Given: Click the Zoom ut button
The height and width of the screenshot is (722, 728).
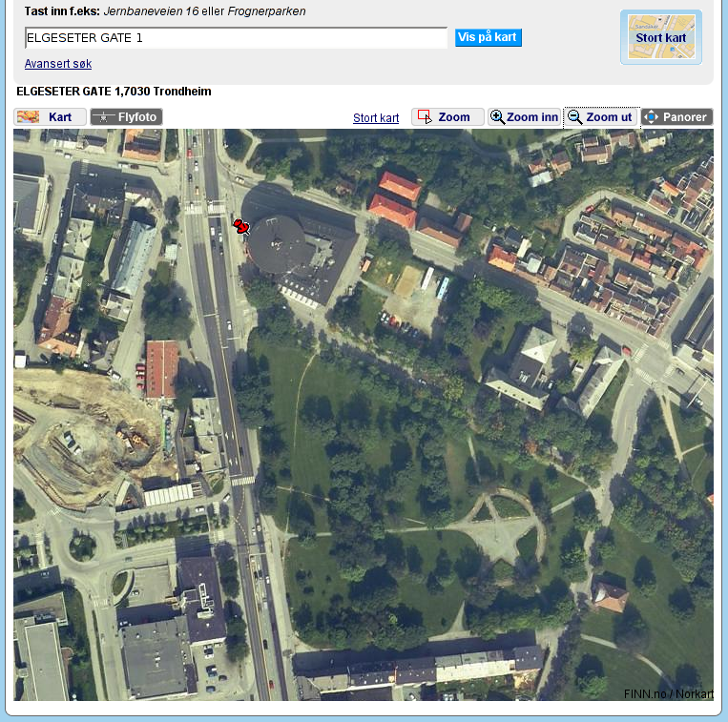Looking at the screenshot, I should (x=601, y=117).
